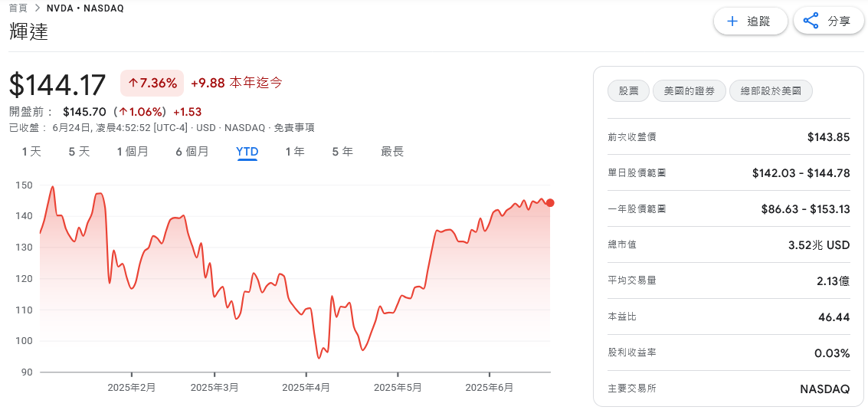Click the 股利收益率 label
868x410 pixels.
(x=631, y=353)
